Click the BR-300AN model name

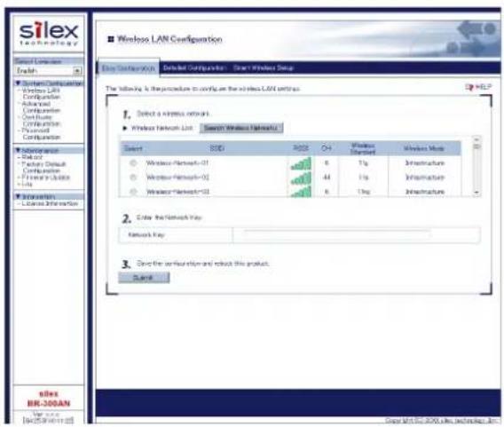[x=49, y=403]
